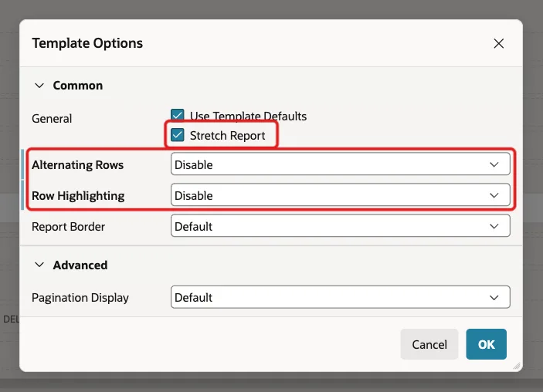The height and width of the screenshot is (392, 543).
Task: Collapse the Common section
Action: (39, 86)
